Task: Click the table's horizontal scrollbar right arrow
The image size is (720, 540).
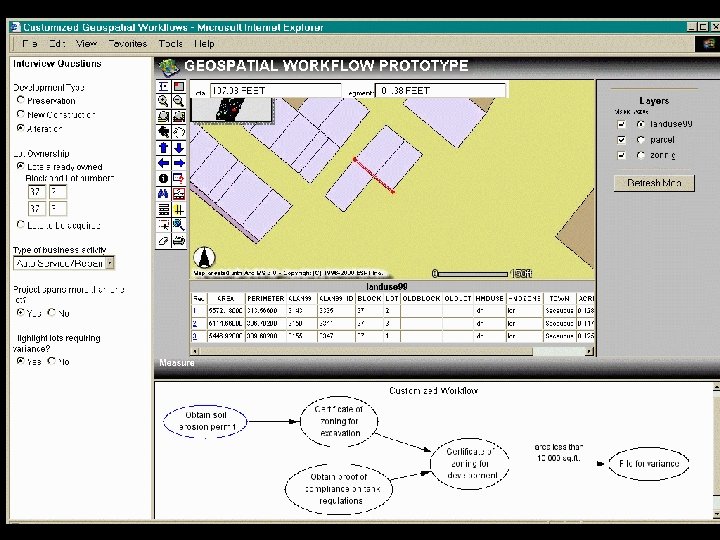Action: 589,352
